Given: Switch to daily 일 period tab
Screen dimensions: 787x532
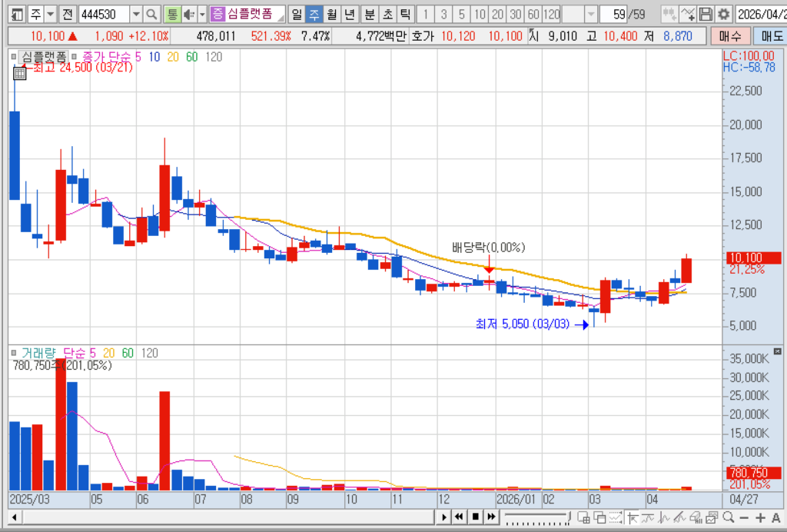Looking at the screenshot, I should (x=297, y=15).
